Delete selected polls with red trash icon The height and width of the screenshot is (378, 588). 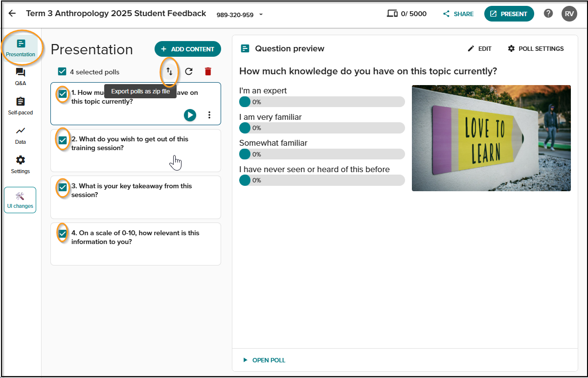click(x=208, y=71)
